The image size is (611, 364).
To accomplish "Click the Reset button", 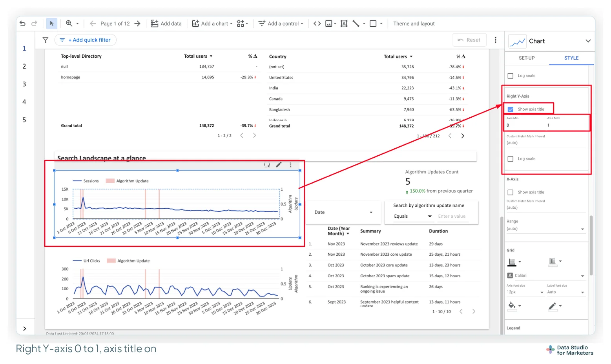I will [469, 40].
